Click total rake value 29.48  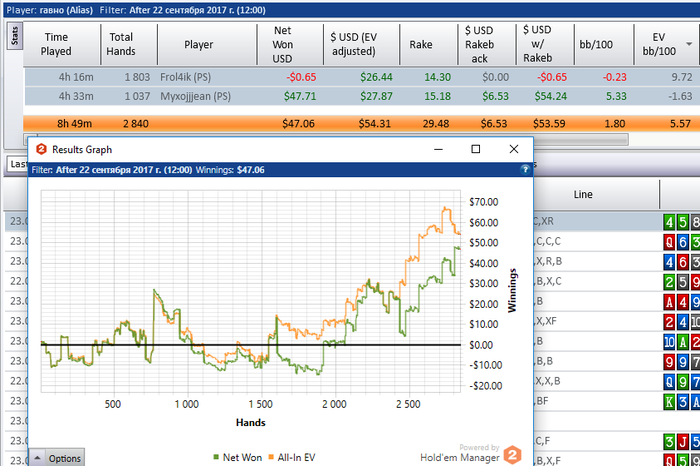click(x=436, y=124)
